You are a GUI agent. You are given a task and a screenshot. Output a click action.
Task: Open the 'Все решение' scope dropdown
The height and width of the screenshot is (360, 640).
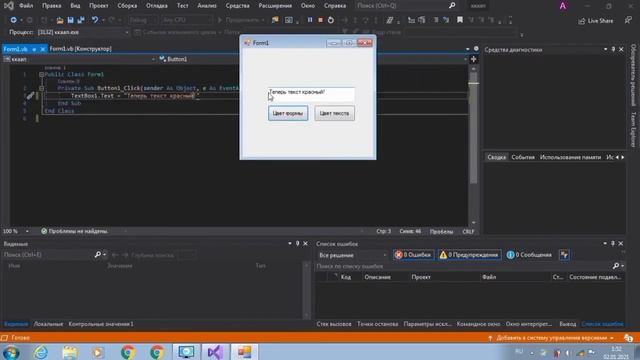point(353,255)
